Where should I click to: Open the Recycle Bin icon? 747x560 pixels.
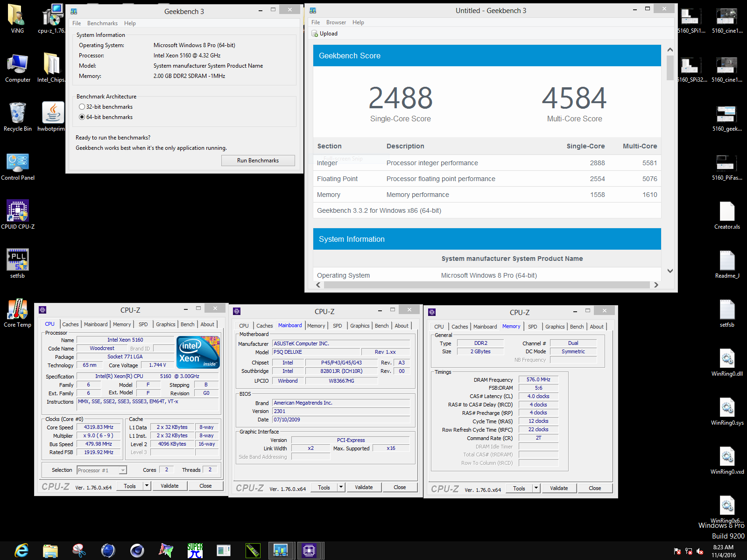tap(18, 117)
